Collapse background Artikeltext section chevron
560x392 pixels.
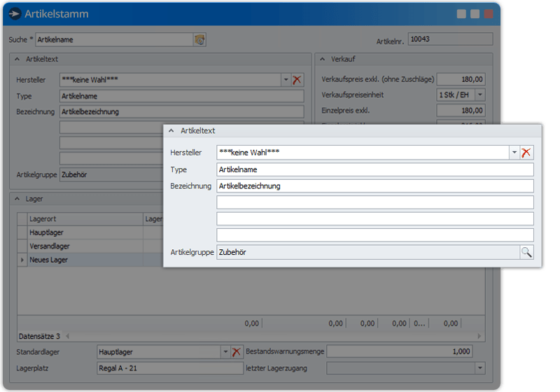click(x=17, y=59)
